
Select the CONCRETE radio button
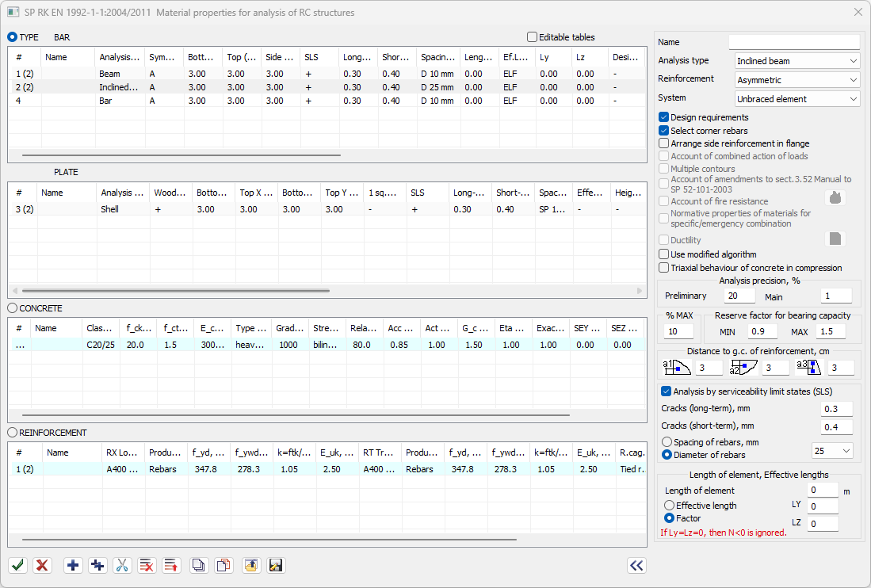pyautogui.click(x=13, y=308)
